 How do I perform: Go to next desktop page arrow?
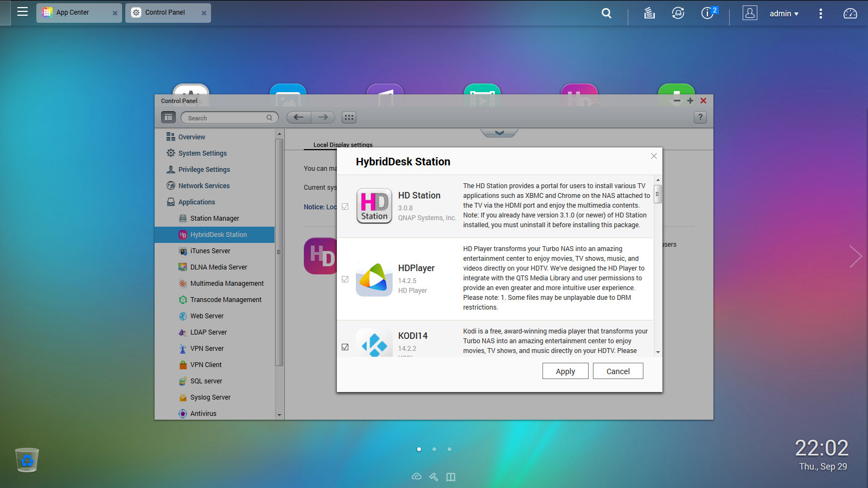click(856, 256)
